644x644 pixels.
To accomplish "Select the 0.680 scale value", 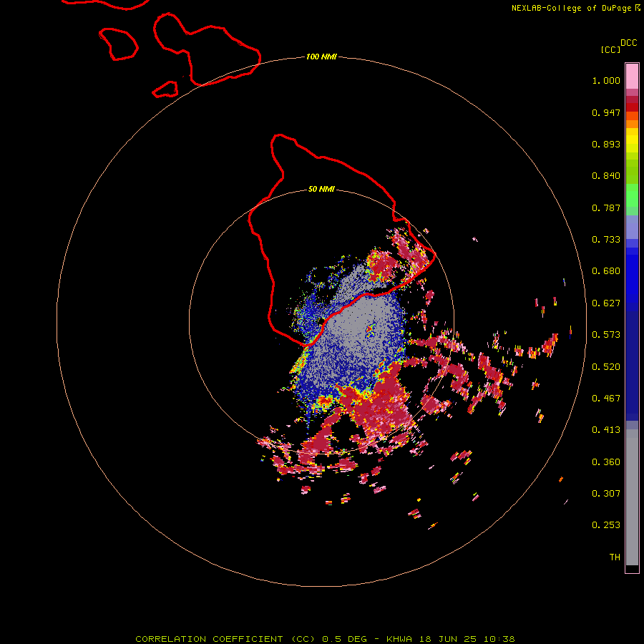I will 606,271.
